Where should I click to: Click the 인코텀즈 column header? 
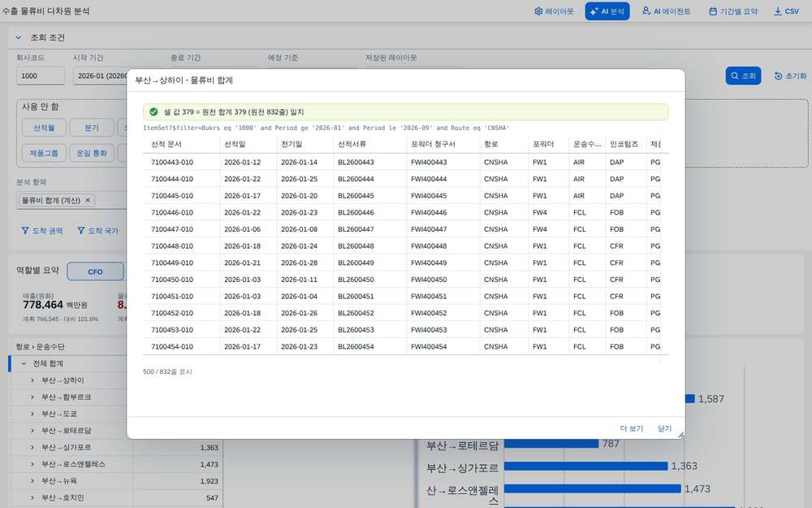click(626, 144)
